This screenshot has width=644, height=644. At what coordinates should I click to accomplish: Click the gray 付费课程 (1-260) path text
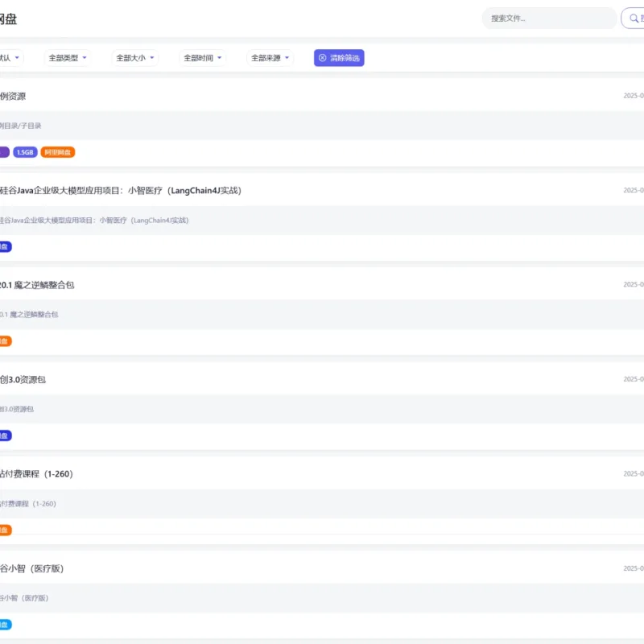pos(27,504)
